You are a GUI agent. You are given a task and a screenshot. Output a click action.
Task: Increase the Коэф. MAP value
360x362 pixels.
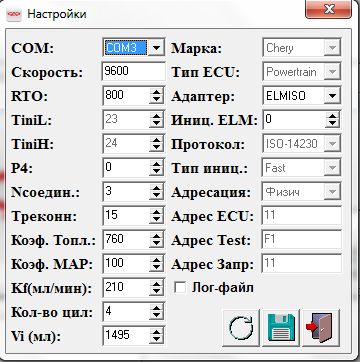click(x=156, y=260)
